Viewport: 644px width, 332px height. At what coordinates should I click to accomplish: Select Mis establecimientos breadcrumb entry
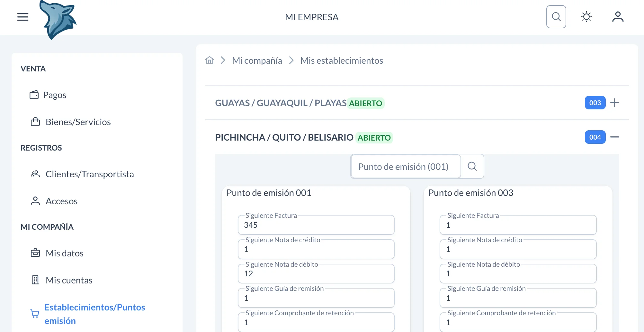tap(342, 60)
